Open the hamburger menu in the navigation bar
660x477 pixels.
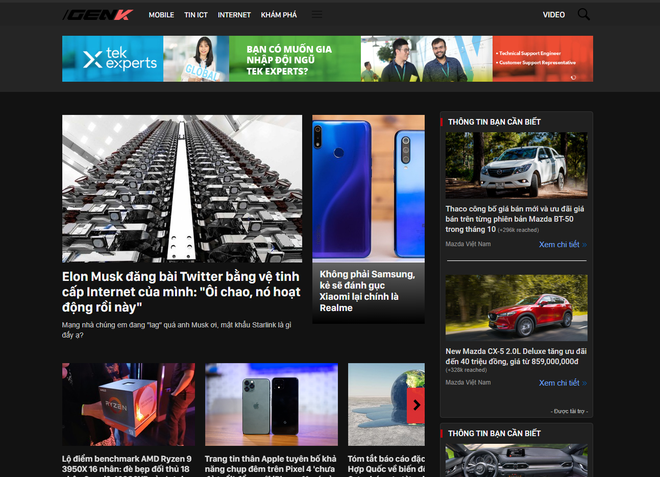point(317,15)
